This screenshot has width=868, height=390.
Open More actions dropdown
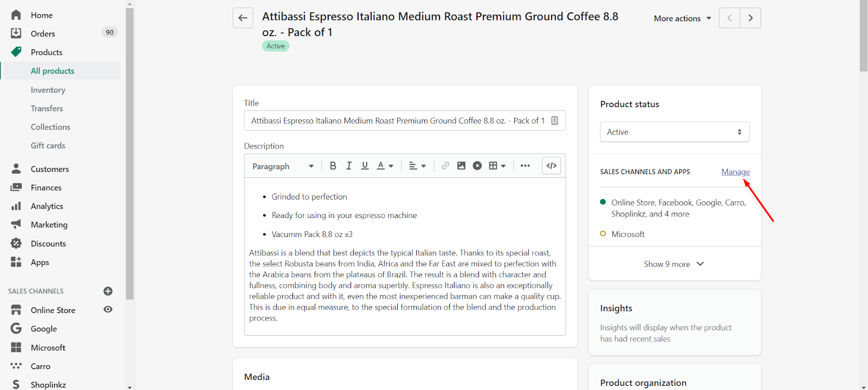[x=682, y=18]
